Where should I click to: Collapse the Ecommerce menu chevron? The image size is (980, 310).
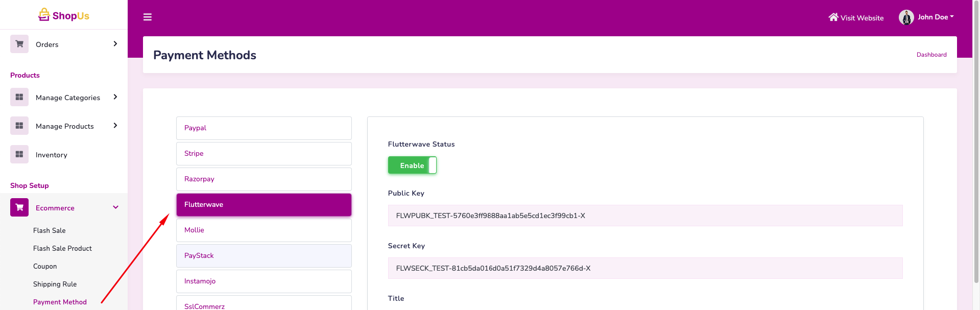[x=115, y=207]
